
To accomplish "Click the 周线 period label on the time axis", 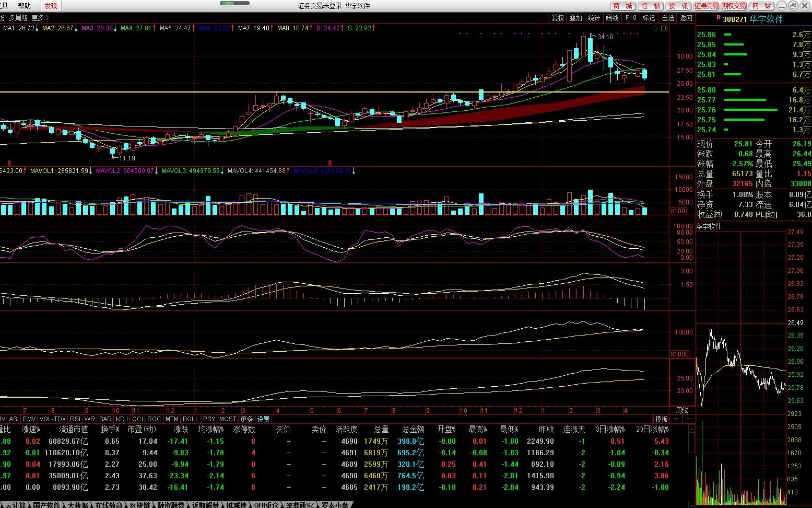I will [x=682, y=411].
